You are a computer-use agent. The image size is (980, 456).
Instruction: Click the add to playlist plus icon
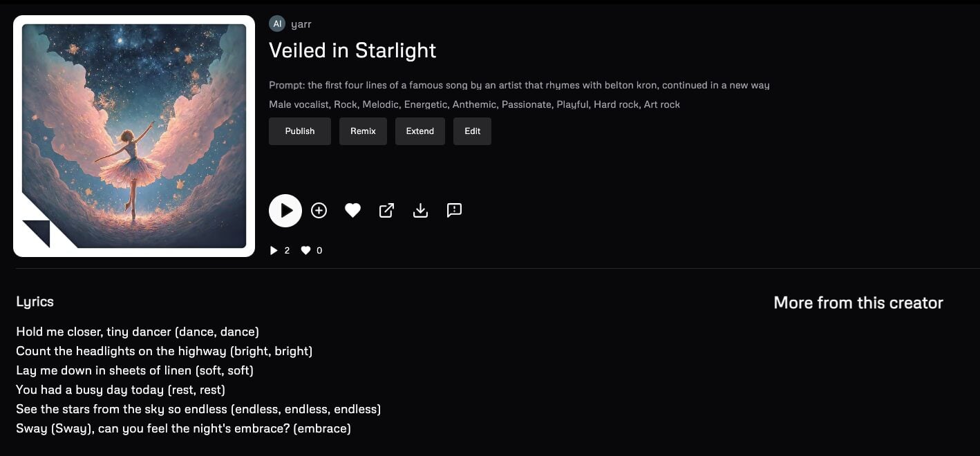pos(319,211)
